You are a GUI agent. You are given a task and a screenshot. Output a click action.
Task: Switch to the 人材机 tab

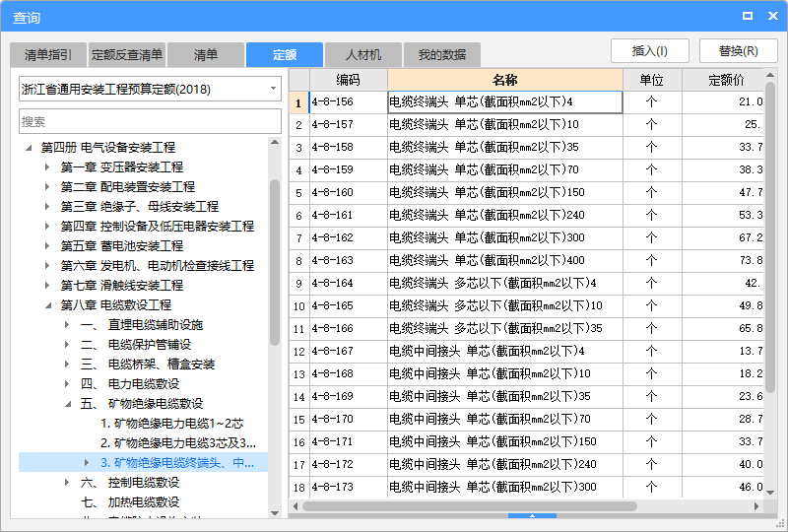(x=363, y=55)
